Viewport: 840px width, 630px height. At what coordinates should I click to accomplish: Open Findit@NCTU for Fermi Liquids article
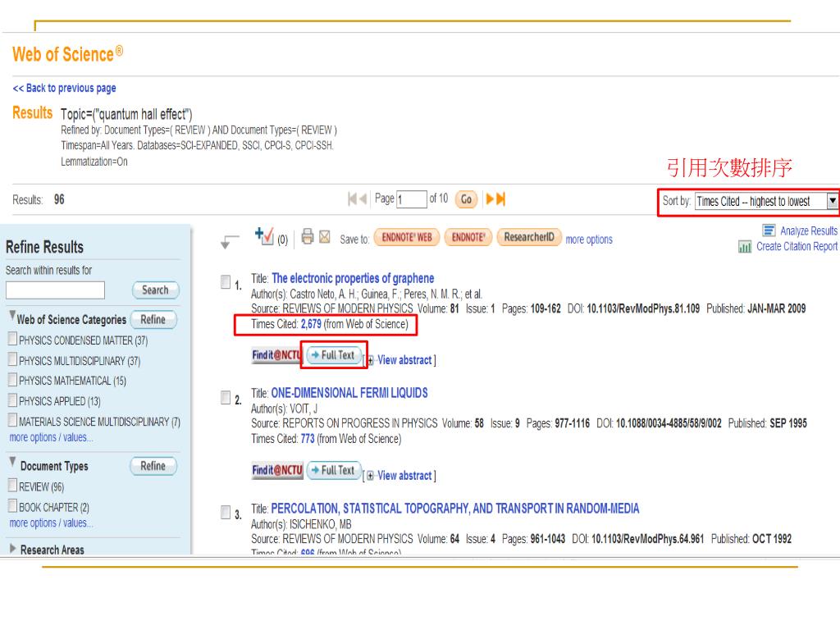pos(277,470)
